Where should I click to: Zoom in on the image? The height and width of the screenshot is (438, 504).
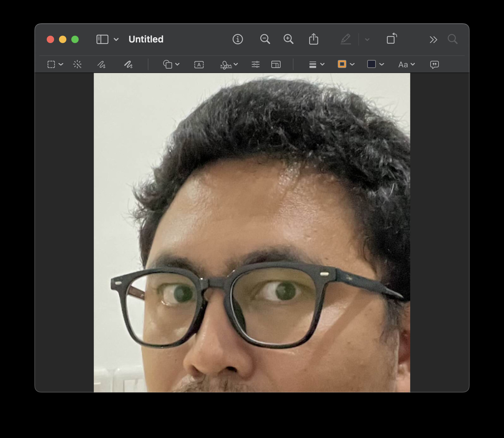click(x=288, y=39)
